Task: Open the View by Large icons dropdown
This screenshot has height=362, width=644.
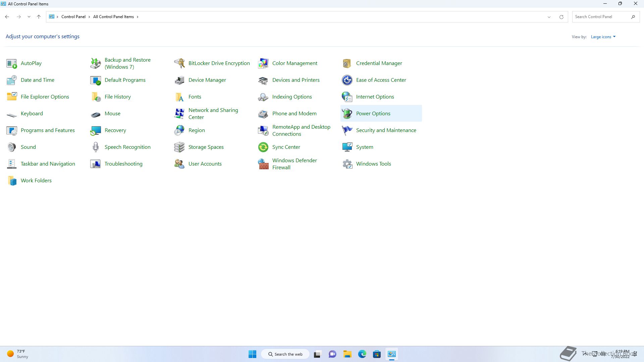Action: pos(603,37)
